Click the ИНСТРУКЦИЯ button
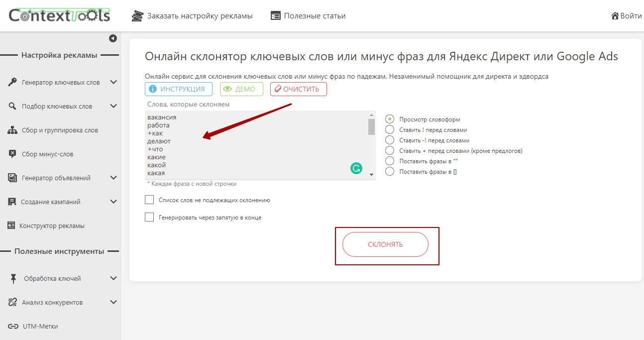 click(x=179, y=89)
